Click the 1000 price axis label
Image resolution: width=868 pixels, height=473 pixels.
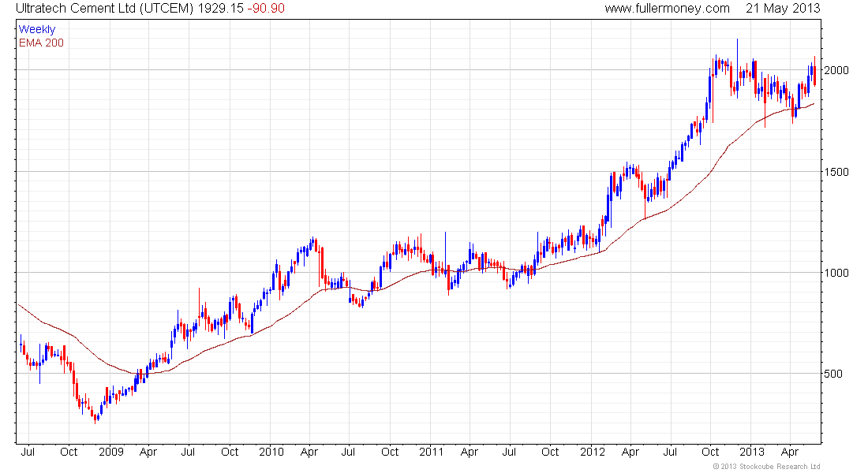pos(836,273)
